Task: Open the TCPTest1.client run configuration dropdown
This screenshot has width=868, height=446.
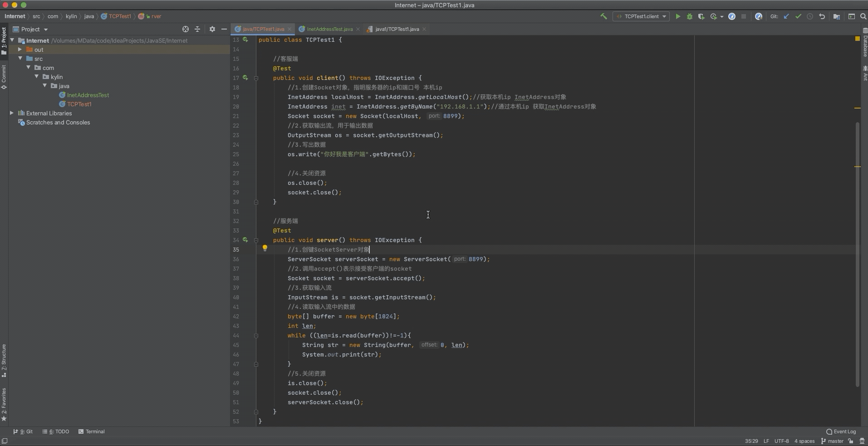Action: (x=641, y=16)
